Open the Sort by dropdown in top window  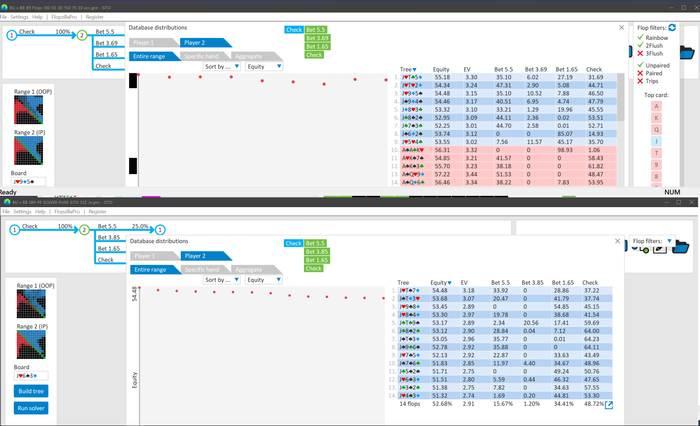222,67
